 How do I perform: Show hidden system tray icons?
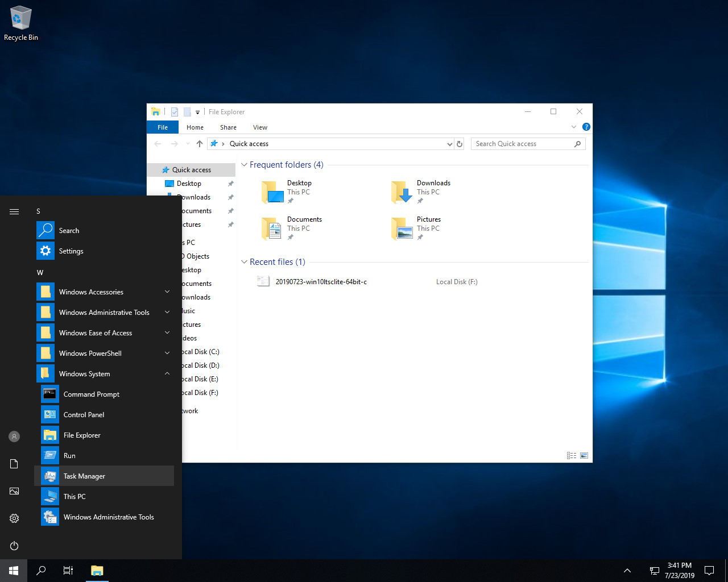point(627,571)
